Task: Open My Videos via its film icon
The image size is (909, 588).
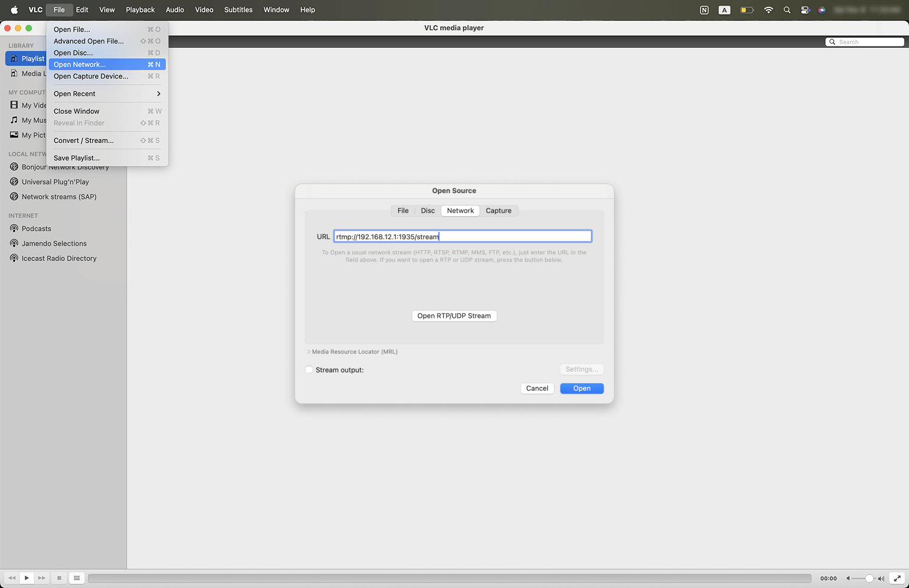Action: 14,105
